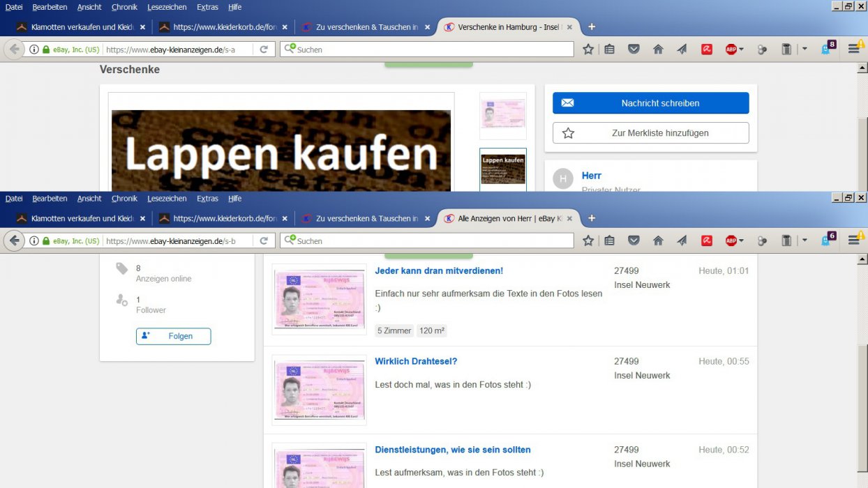Save to Pocket in the 'Verschenke in Hamburg' window

634,49
